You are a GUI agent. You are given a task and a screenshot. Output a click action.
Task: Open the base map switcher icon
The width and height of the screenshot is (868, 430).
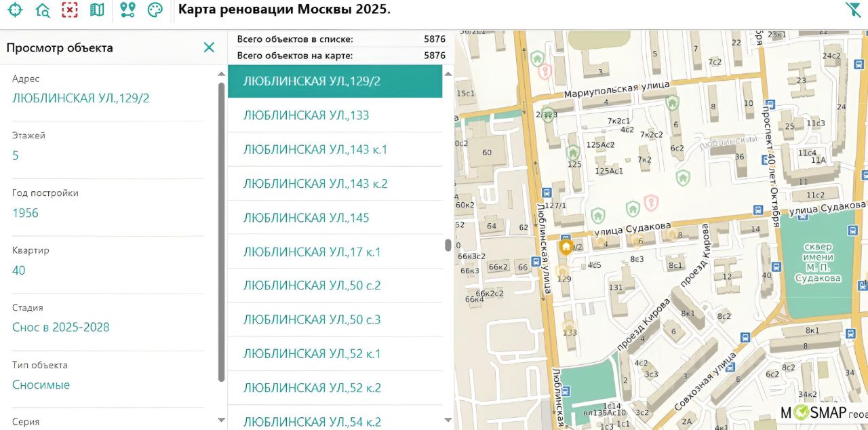pyautogui.click(x=97, y=9)
